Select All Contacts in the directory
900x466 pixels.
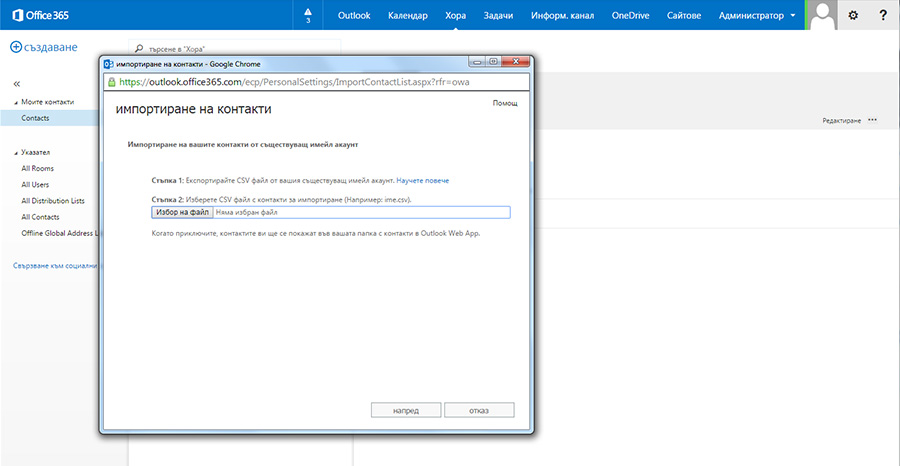(40, 217)
